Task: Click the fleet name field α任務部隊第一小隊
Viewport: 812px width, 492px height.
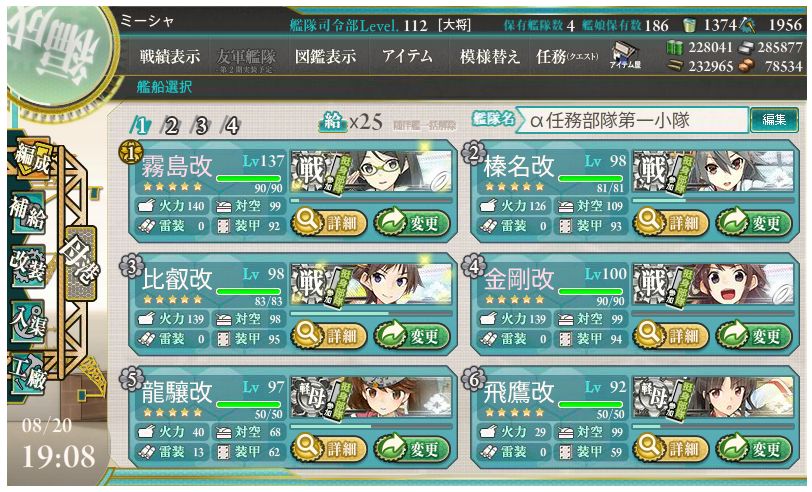Action: [x=633, y=120]
